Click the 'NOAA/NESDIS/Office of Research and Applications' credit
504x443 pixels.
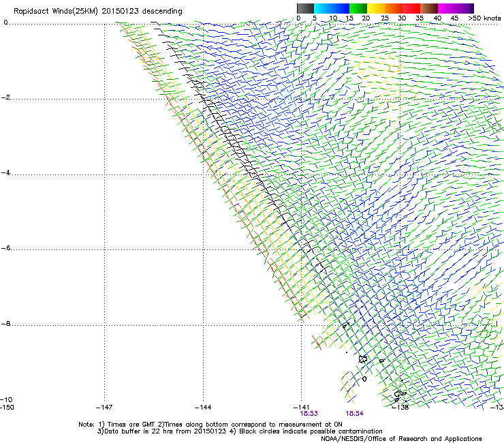(x=401, y=439)
